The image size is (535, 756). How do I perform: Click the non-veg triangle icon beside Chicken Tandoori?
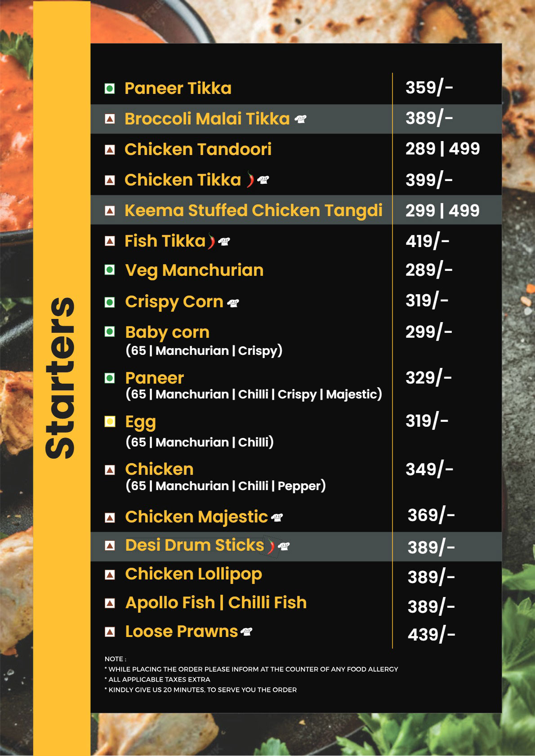[x=110, y=150]
